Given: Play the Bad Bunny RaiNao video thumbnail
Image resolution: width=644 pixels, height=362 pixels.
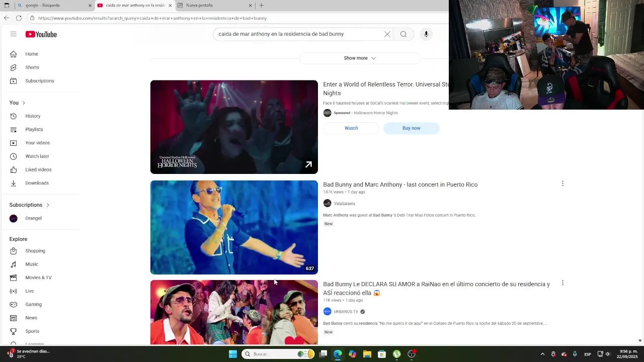Looking at the screenshot, I should 234,312.
